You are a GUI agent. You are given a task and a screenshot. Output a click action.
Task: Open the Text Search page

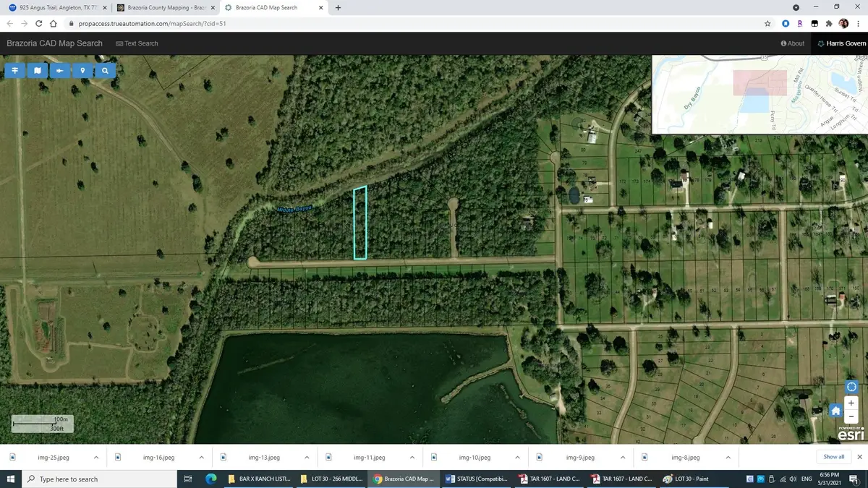pos(137,43)
